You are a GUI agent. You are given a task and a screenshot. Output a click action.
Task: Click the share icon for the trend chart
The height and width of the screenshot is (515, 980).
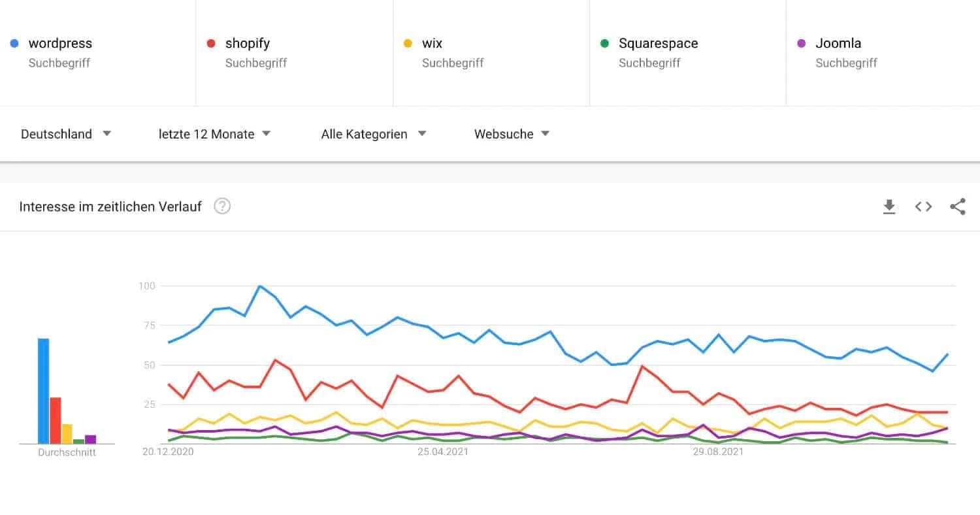click(957, 207)
